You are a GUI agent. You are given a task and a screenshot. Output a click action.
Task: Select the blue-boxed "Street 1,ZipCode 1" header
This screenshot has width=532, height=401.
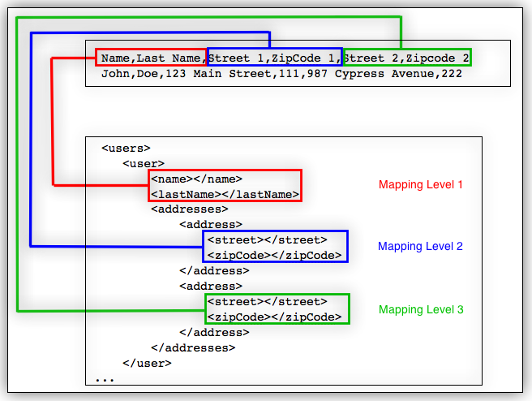(x=274, y=58)
